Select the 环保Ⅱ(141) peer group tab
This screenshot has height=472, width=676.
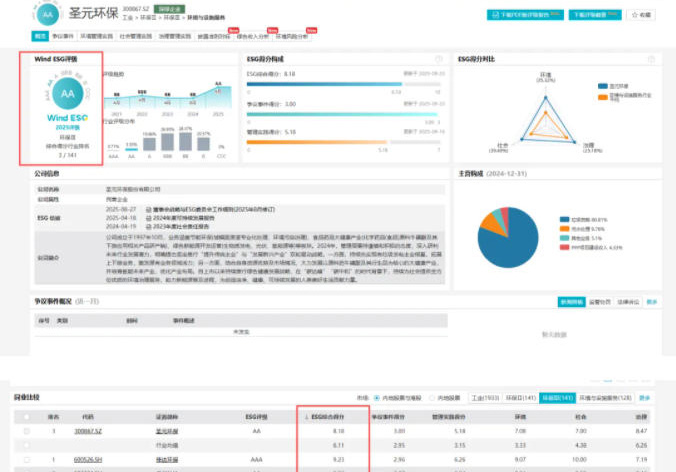(x=520, y=398)
